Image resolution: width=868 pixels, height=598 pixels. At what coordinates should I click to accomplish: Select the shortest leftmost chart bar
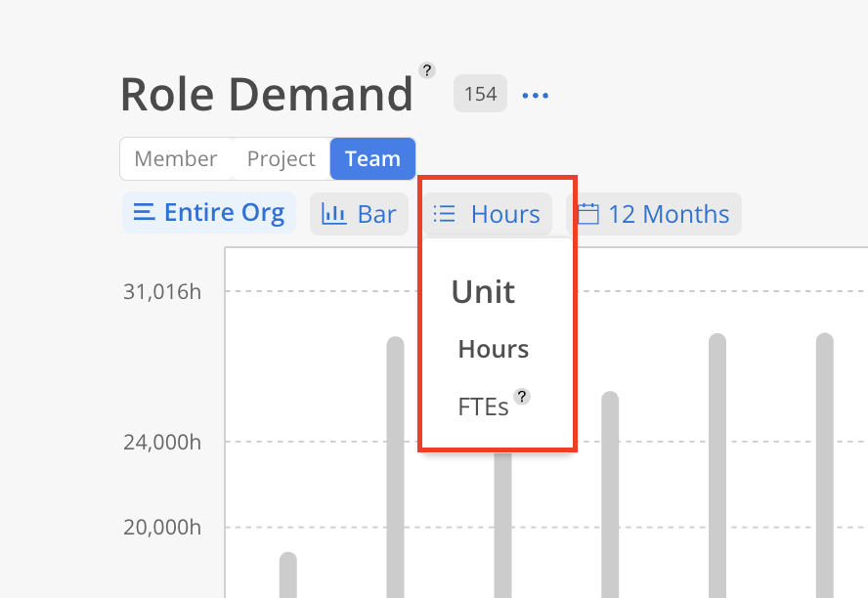288,575
